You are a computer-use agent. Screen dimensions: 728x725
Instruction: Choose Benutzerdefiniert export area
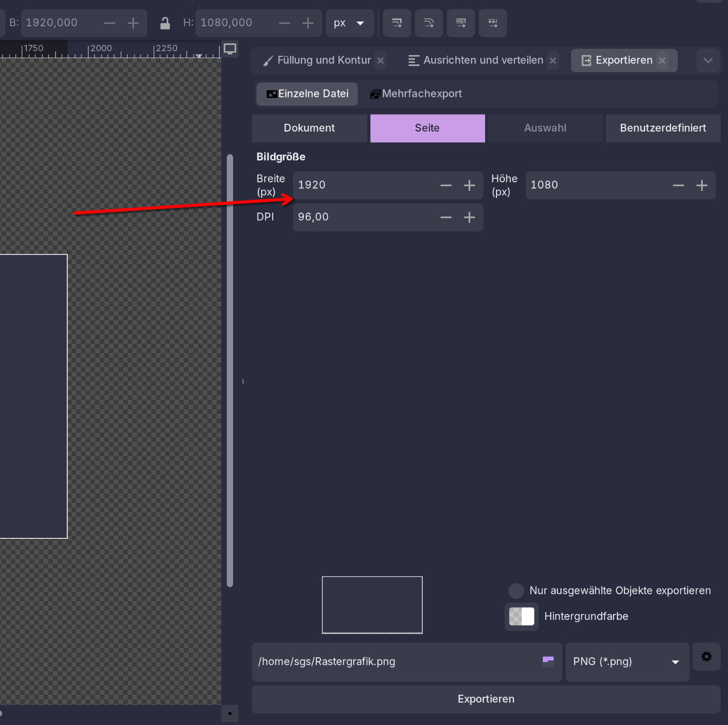663,128
